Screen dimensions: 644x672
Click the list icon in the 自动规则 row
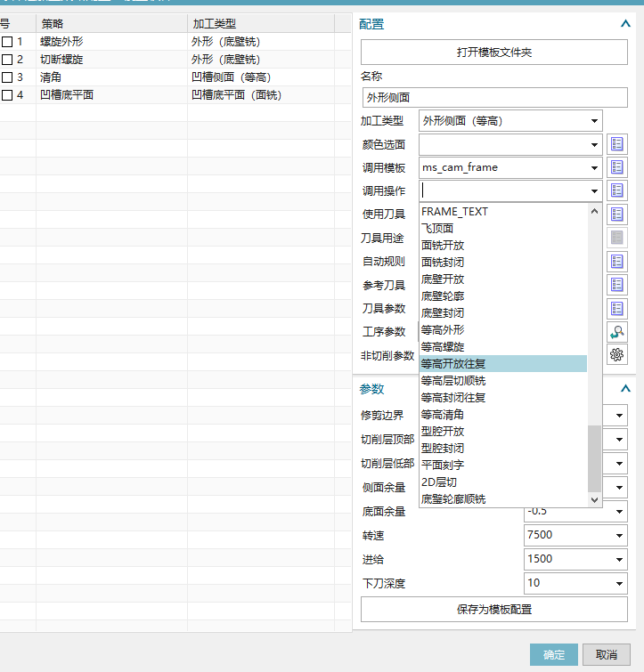coord(617,261)
